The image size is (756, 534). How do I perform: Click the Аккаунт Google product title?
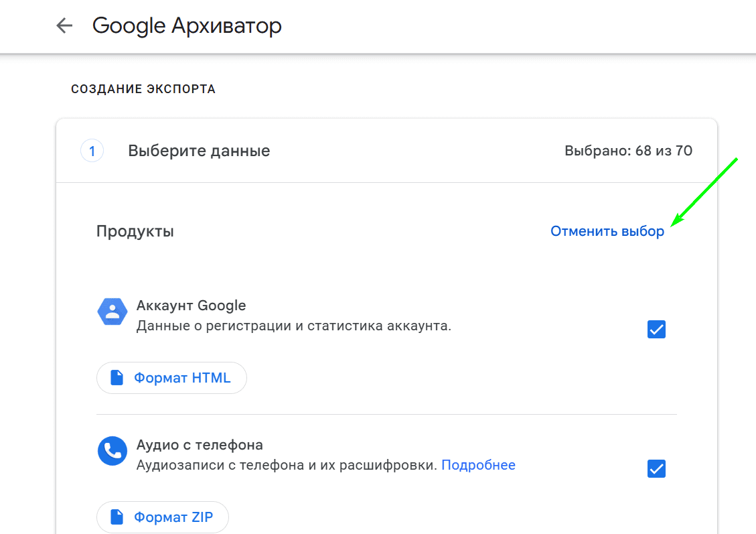tap(191, 306)
